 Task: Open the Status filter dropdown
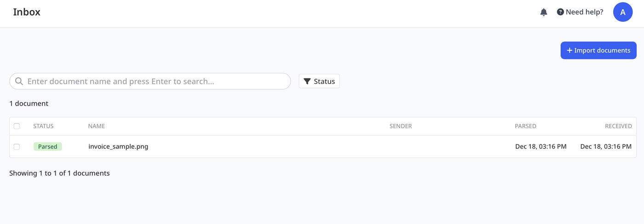pos(319,81)
